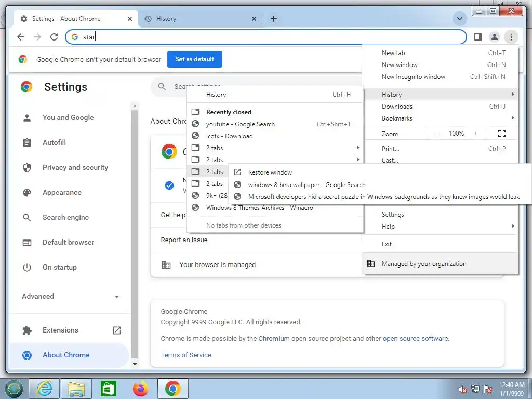Click the forward navigation arrow

coord(37,37)
